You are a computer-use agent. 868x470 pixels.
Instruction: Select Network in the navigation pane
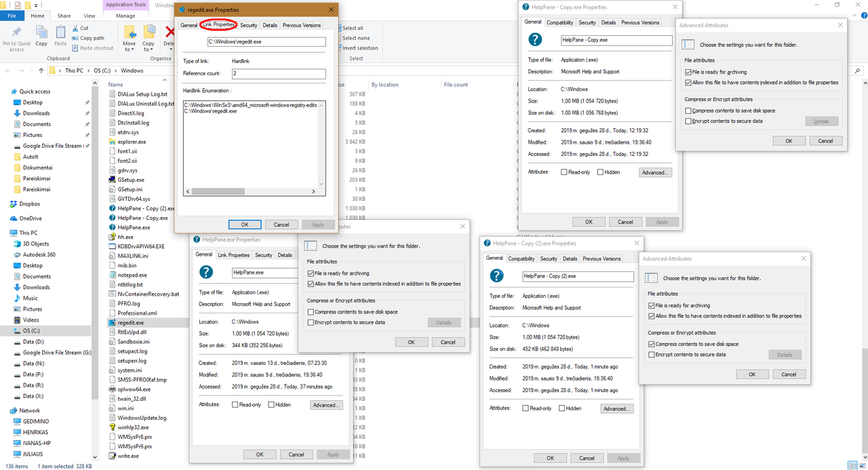tap(29, 410)
